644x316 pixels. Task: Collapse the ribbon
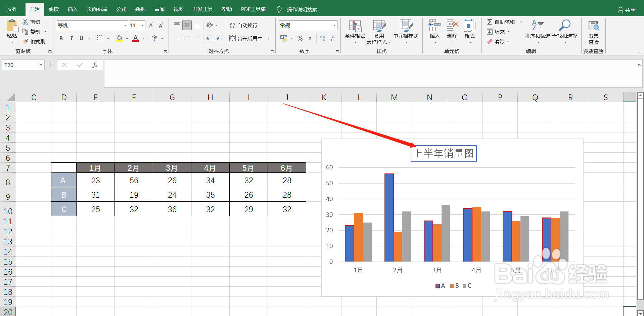639,52
